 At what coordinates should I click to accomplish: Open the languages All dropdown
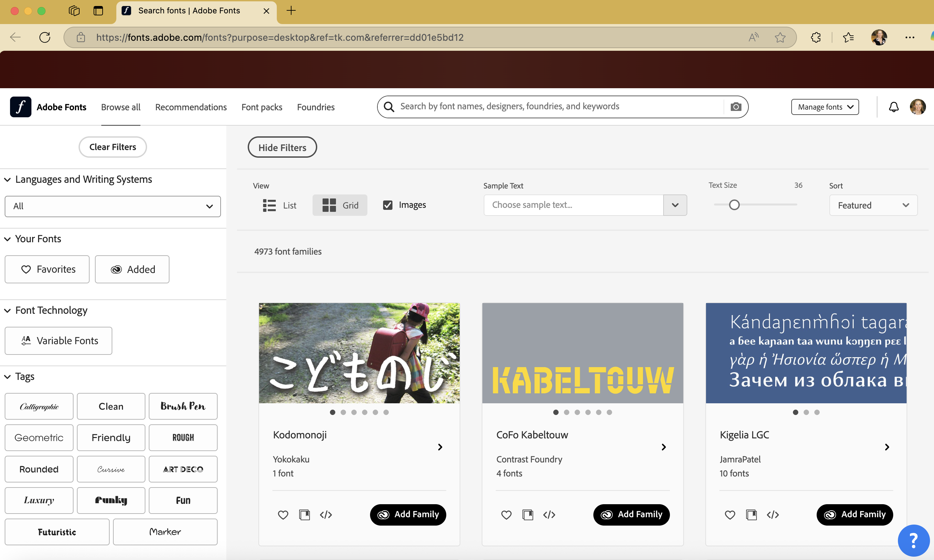(113, 206)
